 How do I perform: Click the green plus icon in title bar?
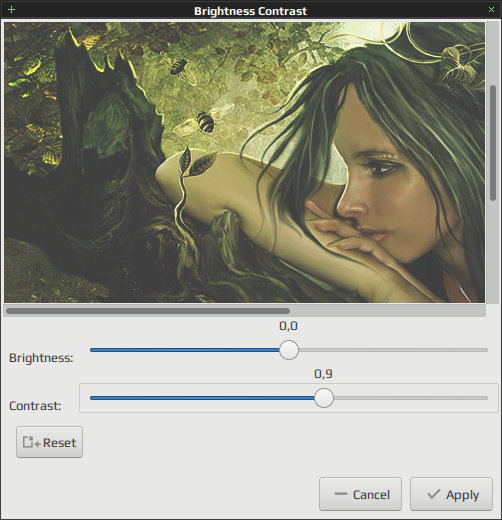[11, 10]
